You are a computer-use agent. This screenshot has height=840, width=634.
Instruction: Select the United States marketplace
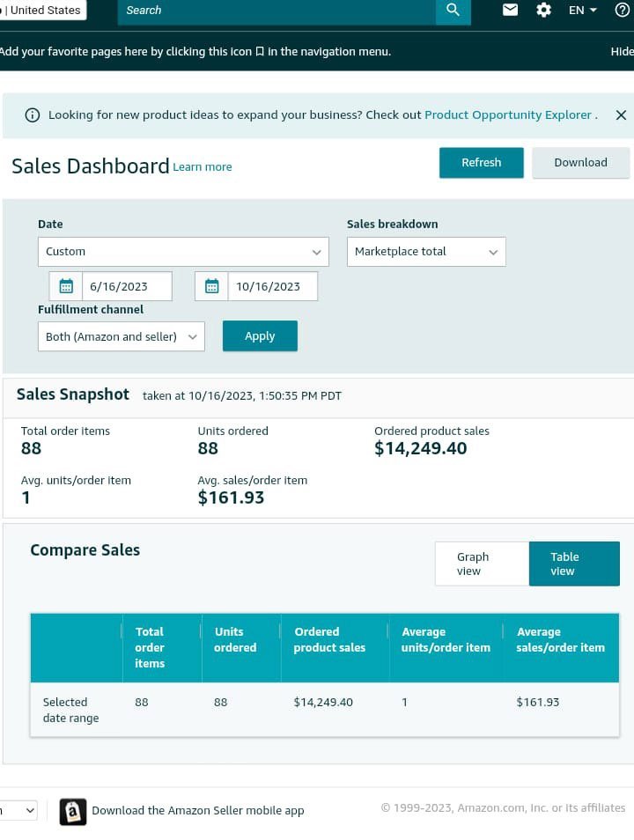[44, 10]
